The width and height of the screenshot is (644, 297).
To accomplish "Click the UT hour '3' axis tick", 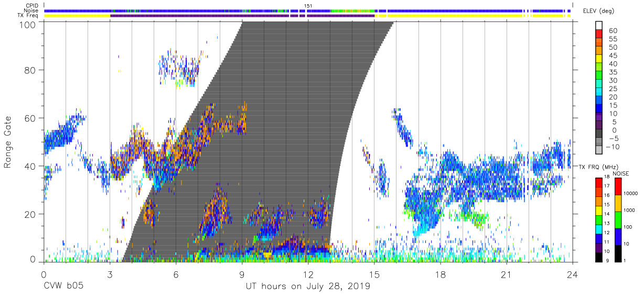I will click(110, 274).
